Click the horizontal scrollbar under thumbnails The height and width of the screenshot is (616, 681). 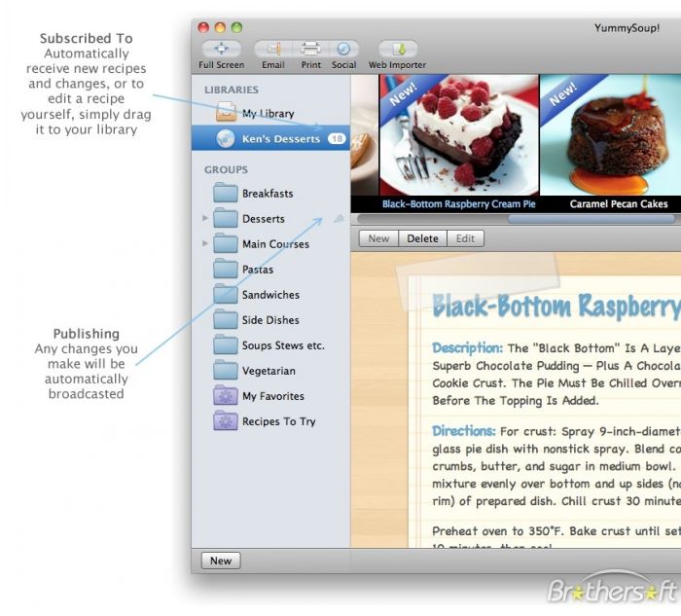click(584, 219)
